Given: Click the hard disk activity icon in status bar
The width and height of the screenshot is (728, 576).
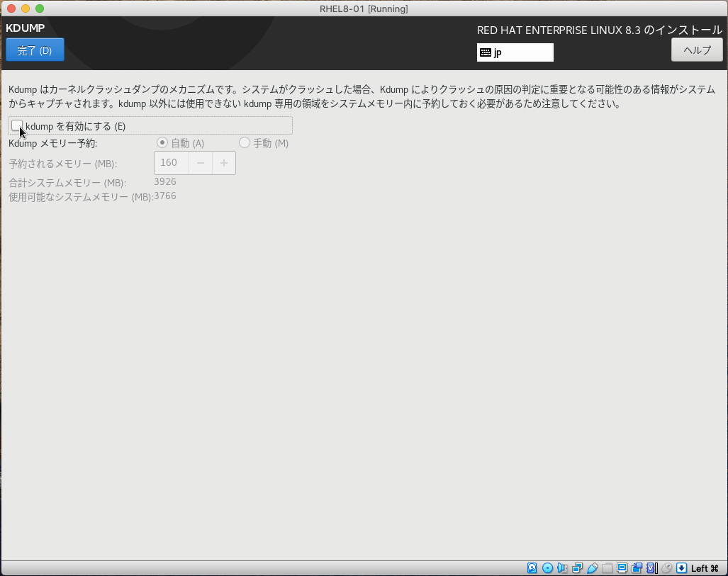Looking at the screenshot, I should pos(532,567).
